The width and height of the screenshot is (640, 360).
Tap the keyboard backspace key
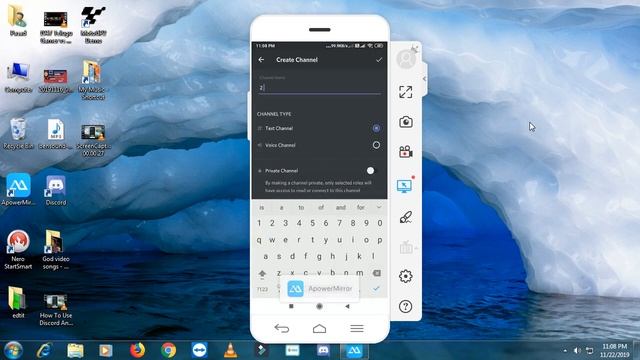pos(376,273)
